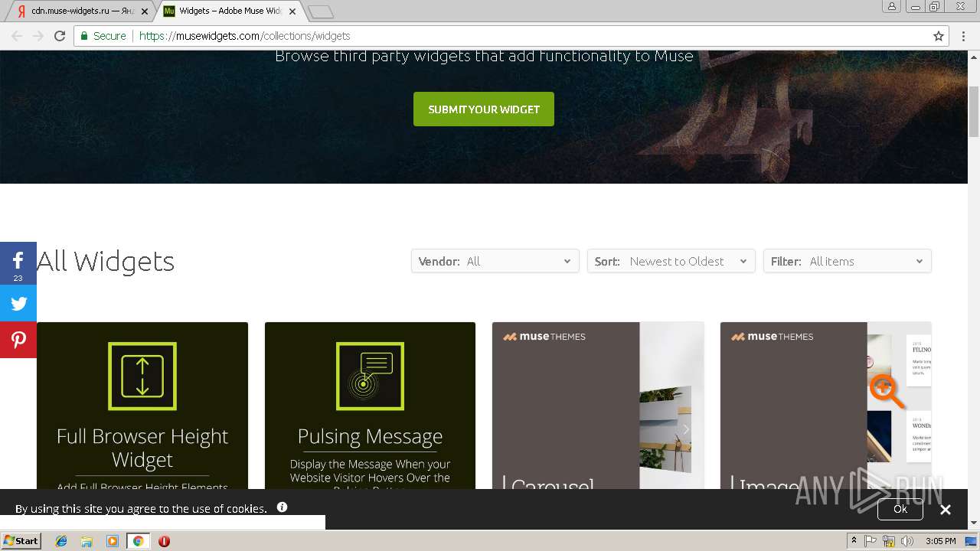
Task: Click the yellow up-down arrows widget icon
Action: pos(142,376)
